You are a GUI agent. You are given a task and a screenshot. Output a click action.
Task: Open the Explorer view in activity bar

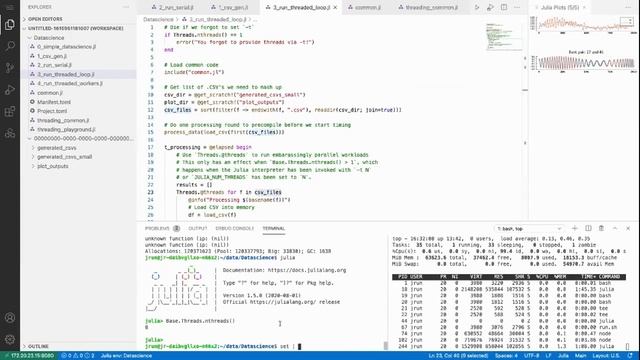(x=10, y=25)
